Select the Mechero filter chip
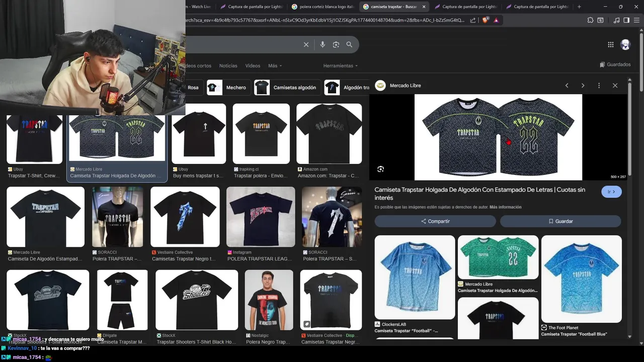 click(228, 87)
